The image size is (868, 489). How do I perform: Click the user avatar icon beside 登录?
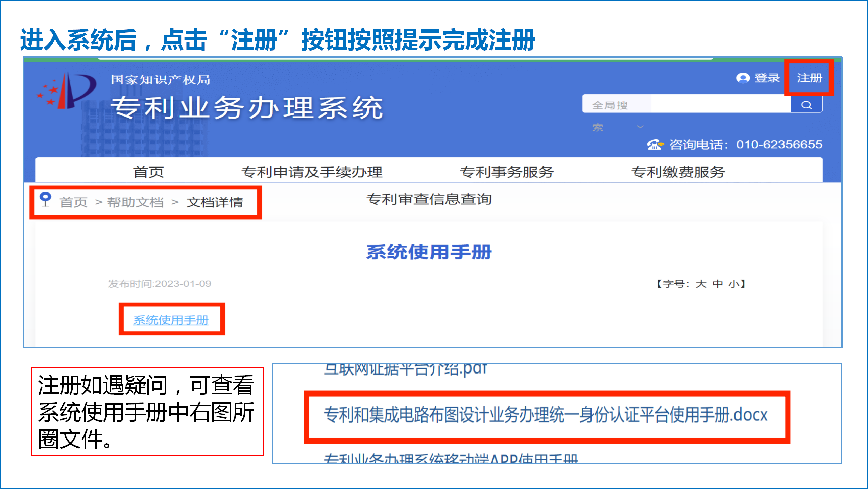pos(743,78)
